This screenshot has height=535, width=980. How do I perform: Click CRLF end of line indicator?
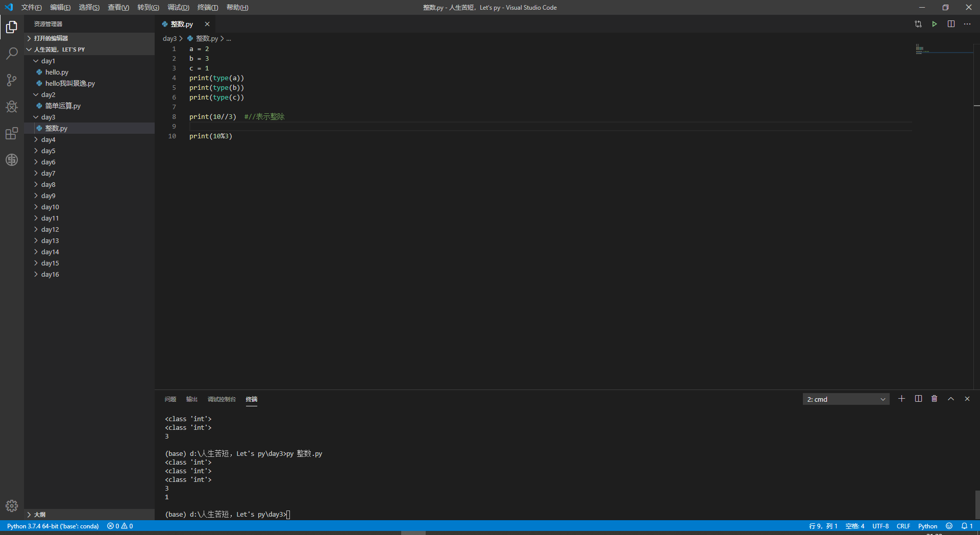click(903, 526)
